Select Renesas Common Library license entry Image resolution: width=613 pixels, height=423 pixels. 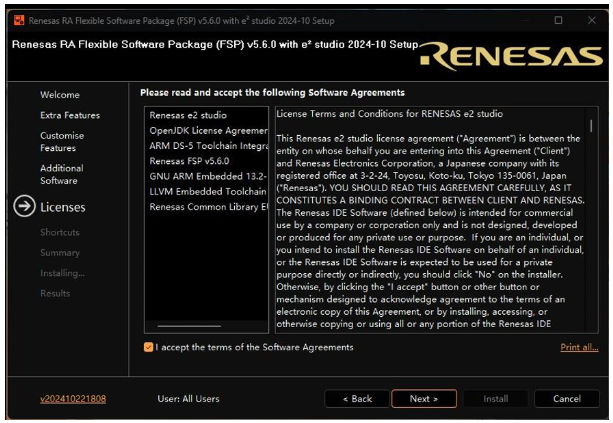coord(208,207)
